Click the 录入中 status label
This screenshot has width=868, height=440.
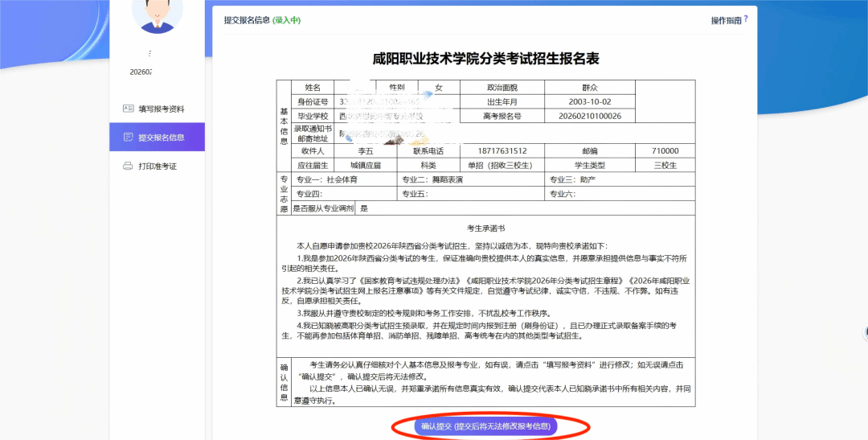point(287,20)
